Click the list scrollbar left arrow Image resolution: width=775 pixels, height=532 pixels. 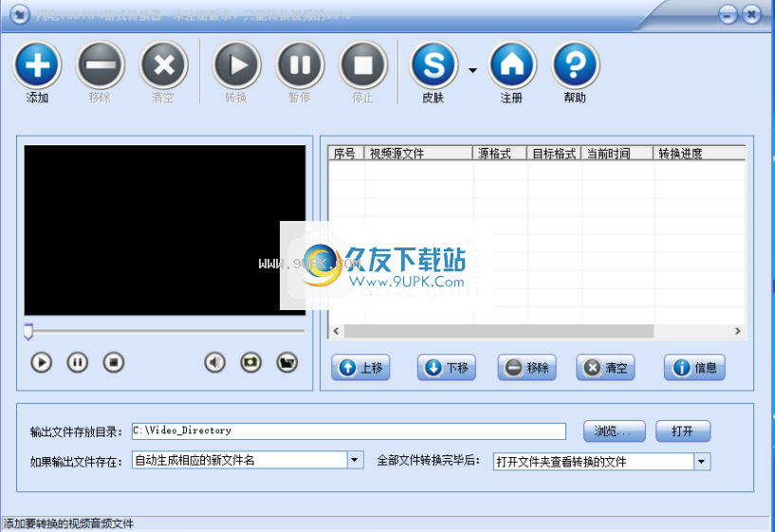point(336,331)
